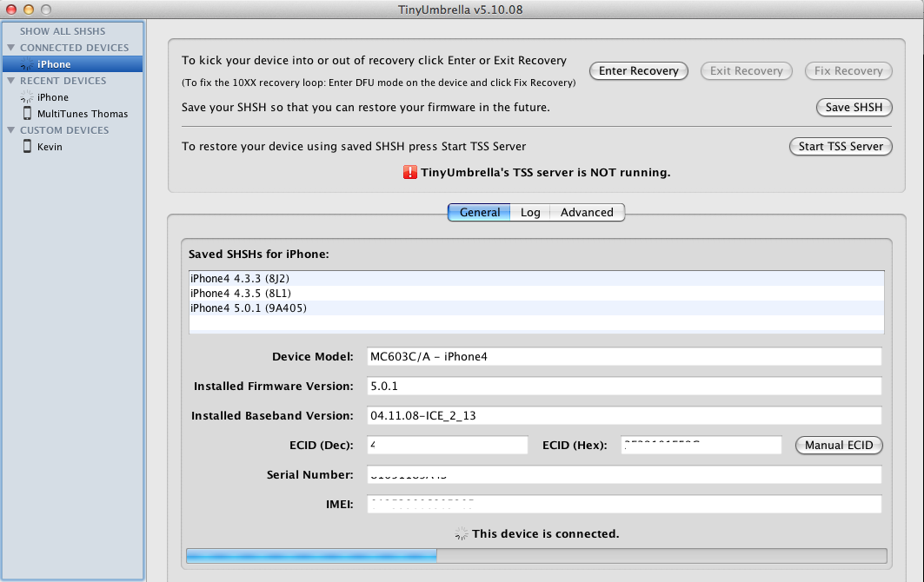Click the Serial Number field
Viewport: 924px width, 582px height.
[624, 474]
